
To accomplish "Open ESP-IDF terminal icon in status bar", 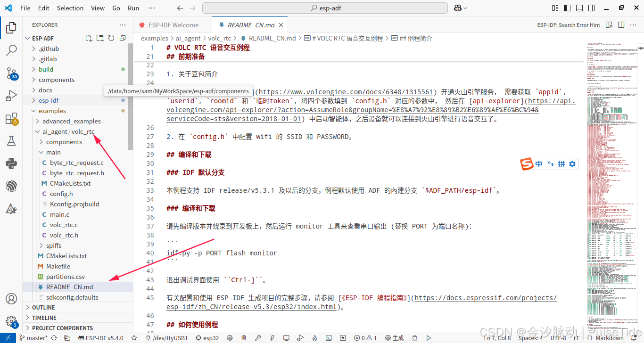I will [x=329, y=338].
